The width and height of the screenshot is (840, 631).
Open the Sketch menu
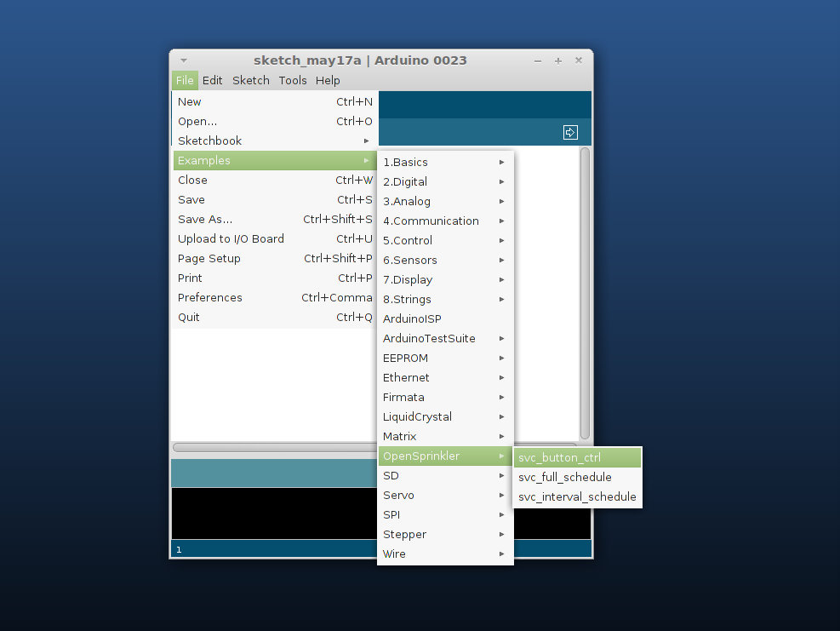251,80
